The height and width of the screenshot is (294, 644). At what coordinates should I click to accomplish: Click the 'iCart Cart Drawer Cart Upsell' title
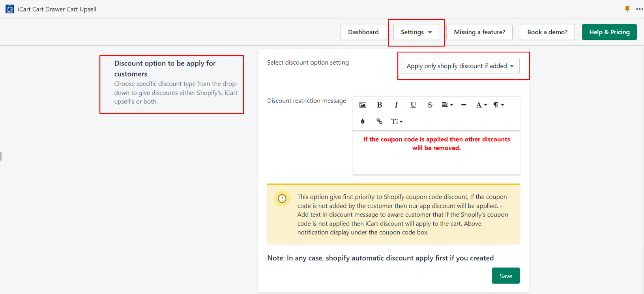click(x=57, y=9)
